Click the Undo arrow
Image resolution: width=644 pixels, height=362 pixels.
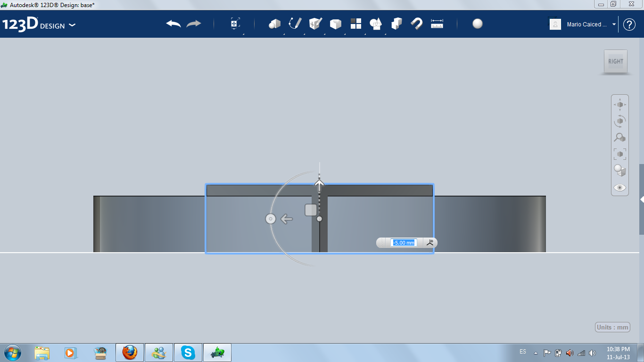[173, 24]
